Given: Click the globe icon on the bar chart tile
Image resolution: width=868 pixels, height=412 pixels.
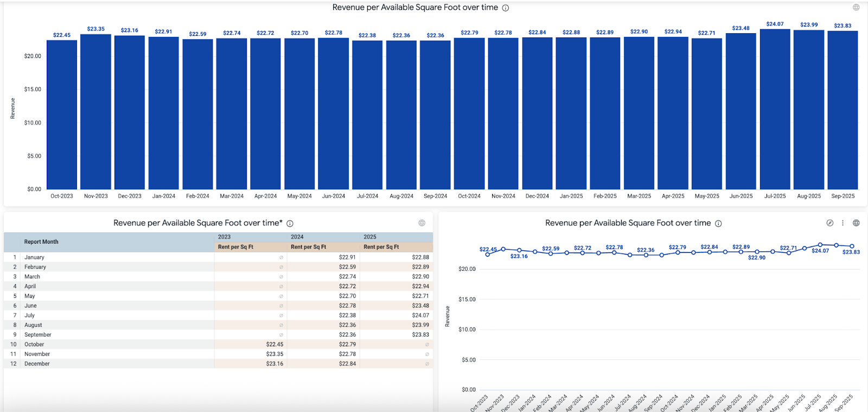Looking at the screenshot, I should [x=856, y=8].
